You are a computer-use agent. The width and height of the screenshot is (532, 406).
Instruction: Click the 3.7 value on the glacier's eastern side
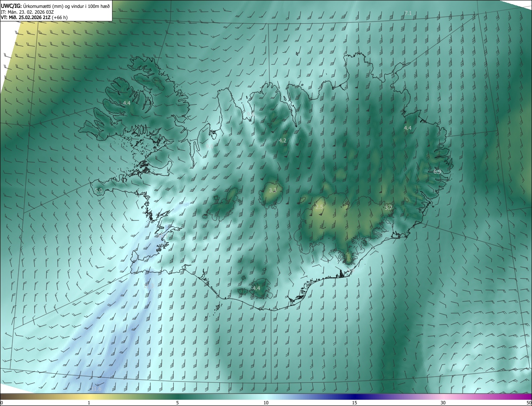pos(389,207)
